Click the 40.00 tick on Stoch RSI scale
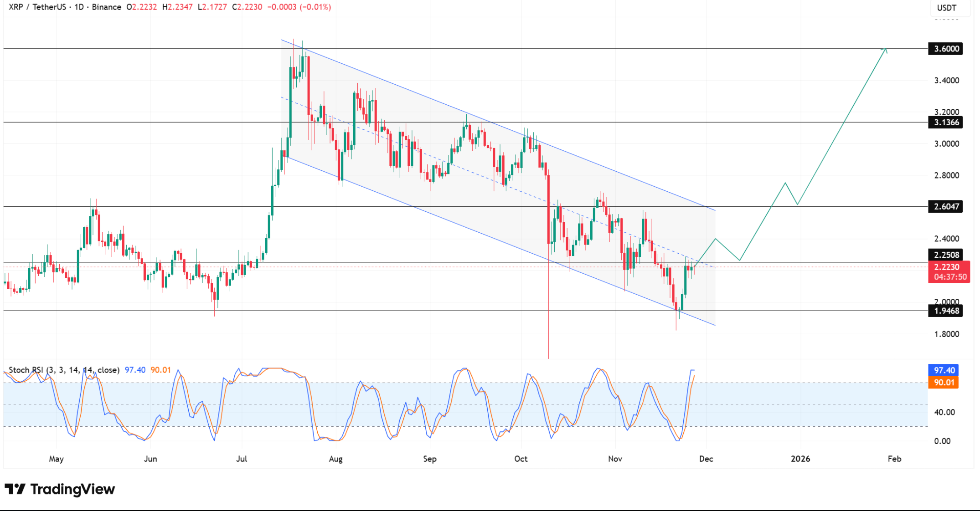The height and width of the screenshot is (511, 980). pyautogui.click(x=944, y=412)
